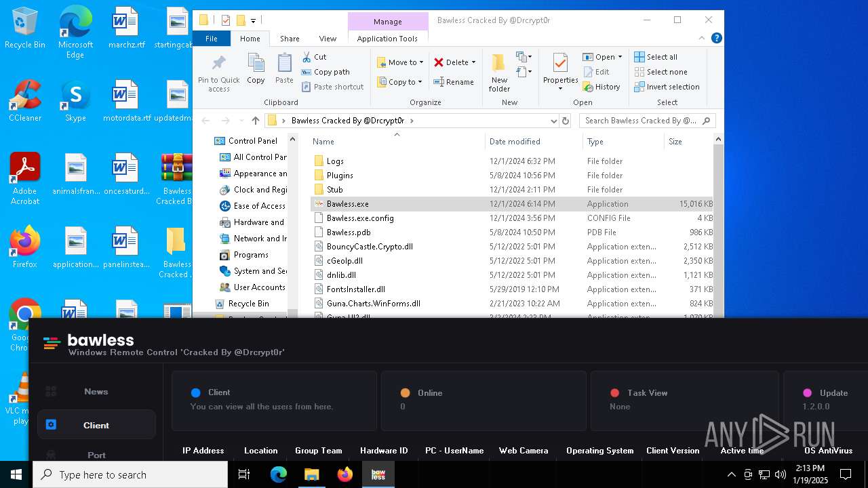
Task: Click the Task View card
Action: pos(684,401)
